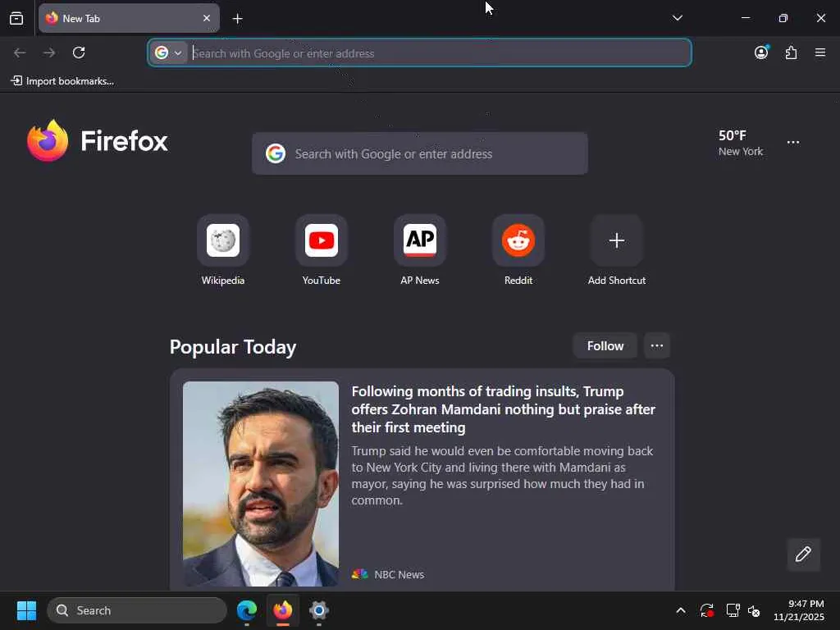Screen dimensions: 840x630
Task: Open the Firefox account icon
Action: click(x=761, y=52)
